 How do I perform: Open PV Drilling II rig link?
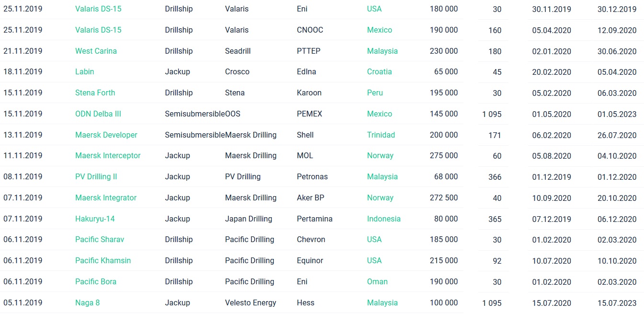tap(96, 176)
